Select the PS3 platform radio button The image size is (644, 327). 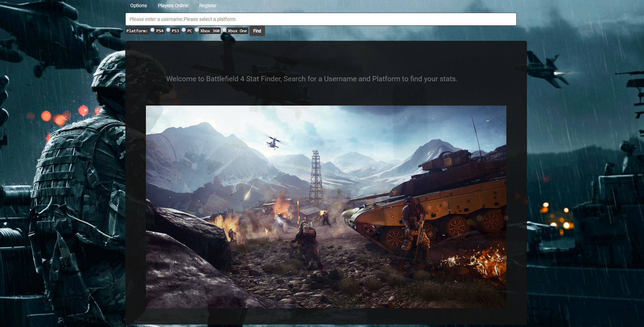[x=168, y=30]
